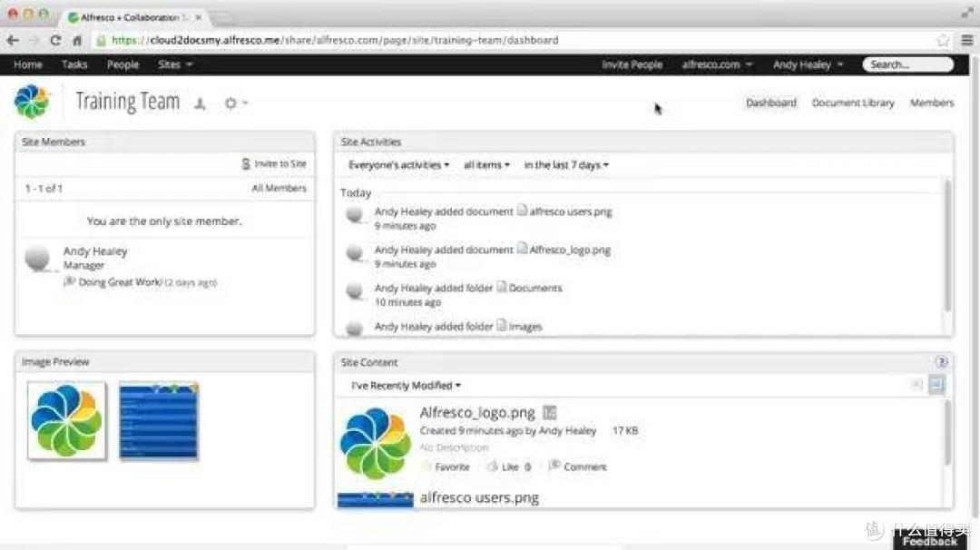Click the status speech-bubble icon under Andy Healey

pos(69,282)
